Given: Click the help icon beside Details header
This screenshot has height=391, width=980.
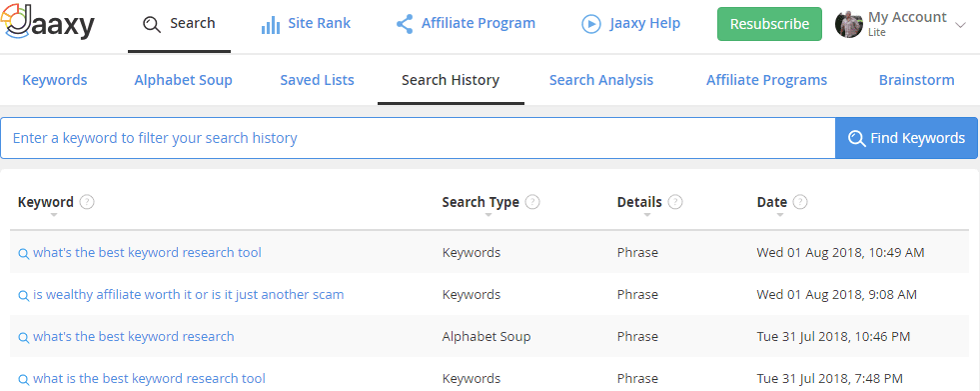Looking at the screenshot, I should click(x=675, y=202).
